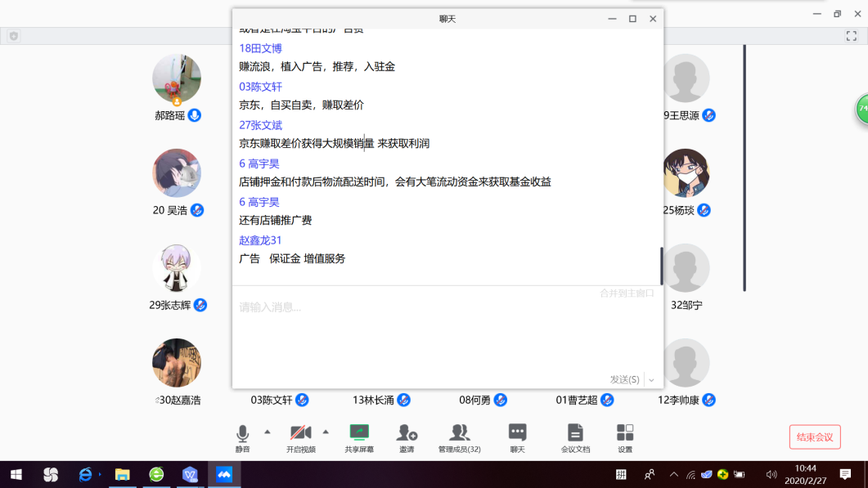868x488 pixels.
Task: Open the 设置 settings icon
Action: point(625,433)
